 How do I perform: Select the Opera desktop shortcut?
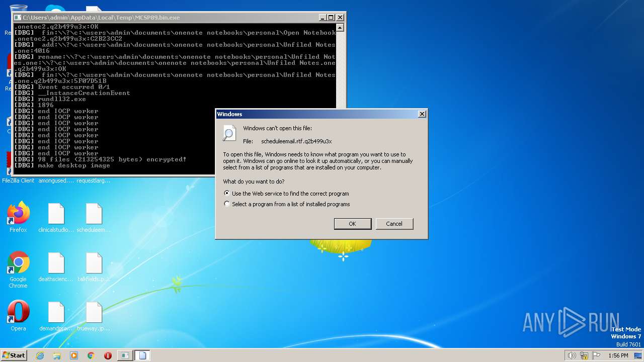[18, 316]
